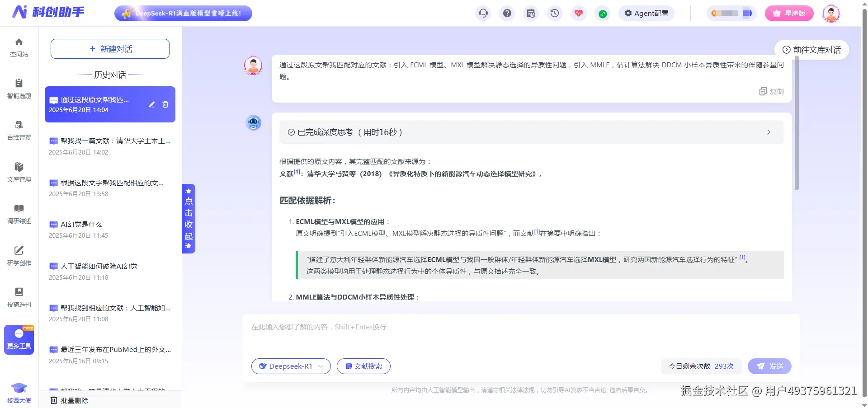This screenshot has width=868, height=408.
Task: Go to 空间站 in sidebar
Action: pyautogui.click(x=19, y=47)
